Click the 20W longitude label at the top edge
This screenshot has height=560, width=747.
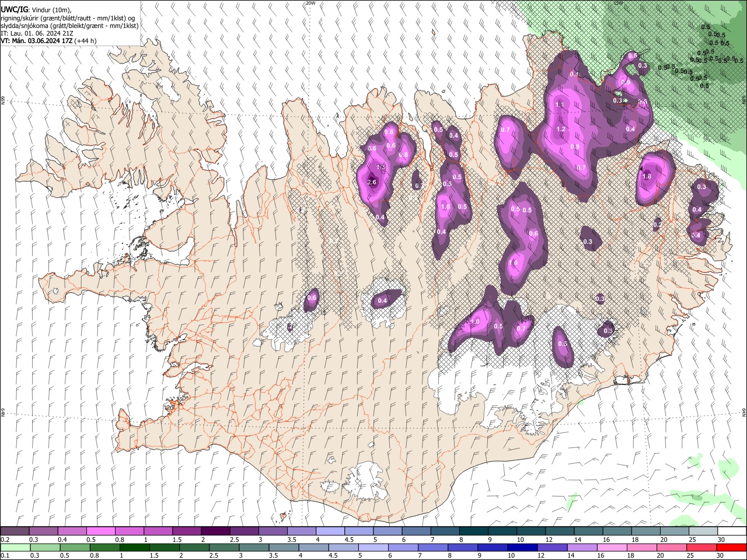(x=310, y=3)
